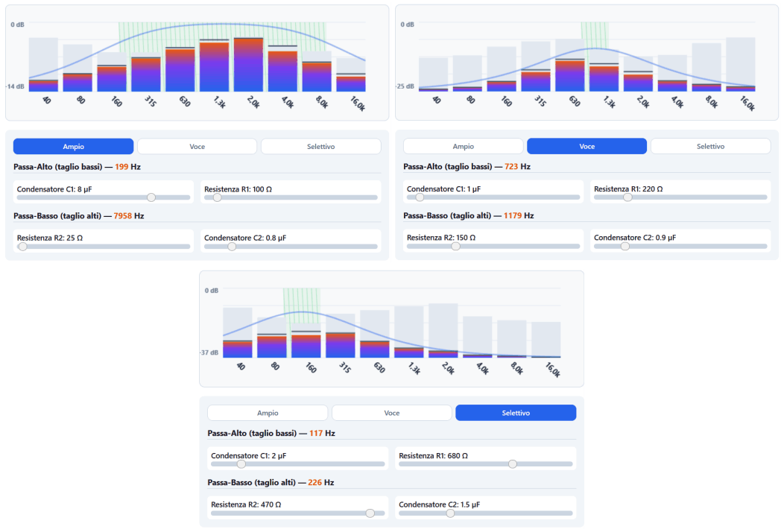The width and height of the screenshot is (784, 532).
Task: Select Voce preset in top-left panel
Action: coord(197,147)
